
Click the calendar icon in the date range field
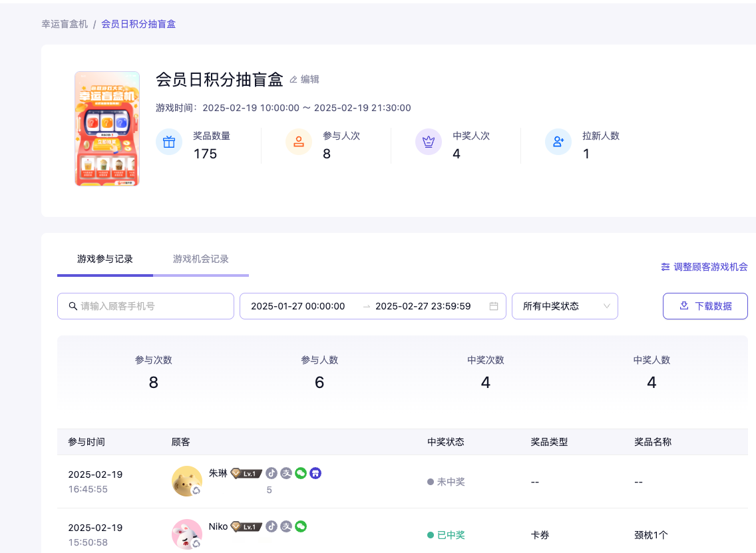click(x=494, y=306)
